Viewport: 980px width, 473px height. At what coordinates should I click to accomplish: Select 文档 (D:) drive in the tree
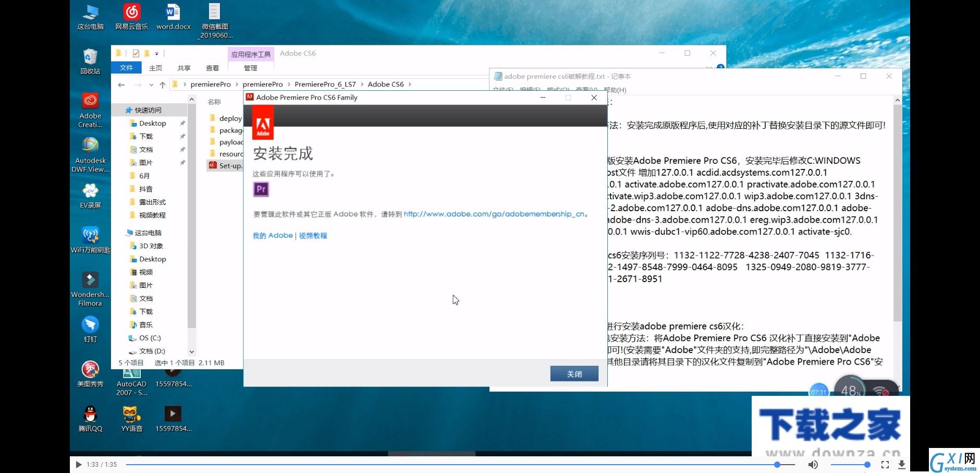152,351
